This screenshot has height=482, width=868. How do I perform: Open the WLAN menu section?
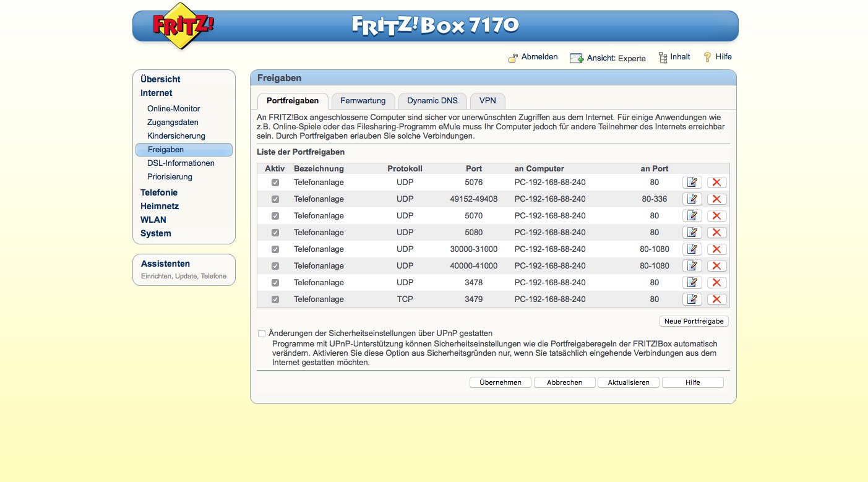tap(153, 220)
